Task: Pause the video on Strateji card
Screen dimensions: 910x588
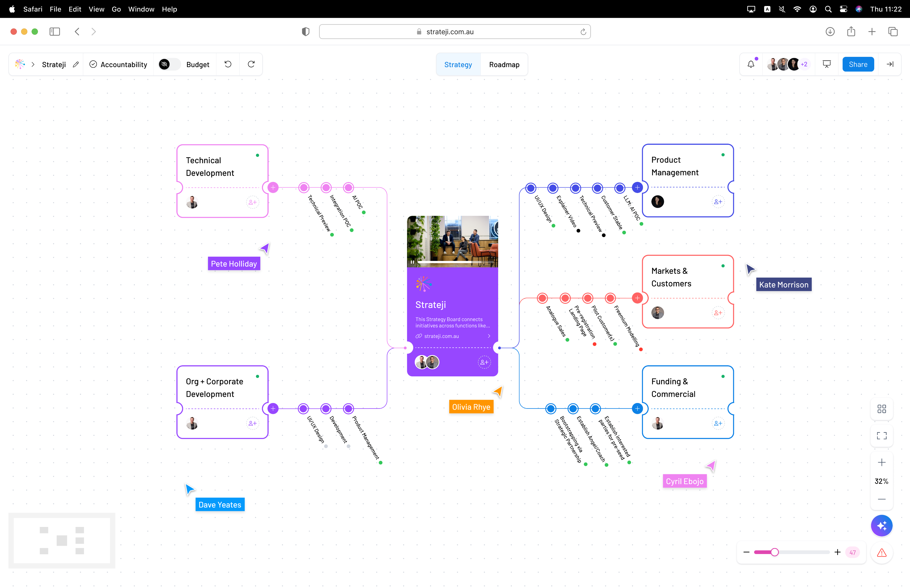Action: click(x=412, y=262)
